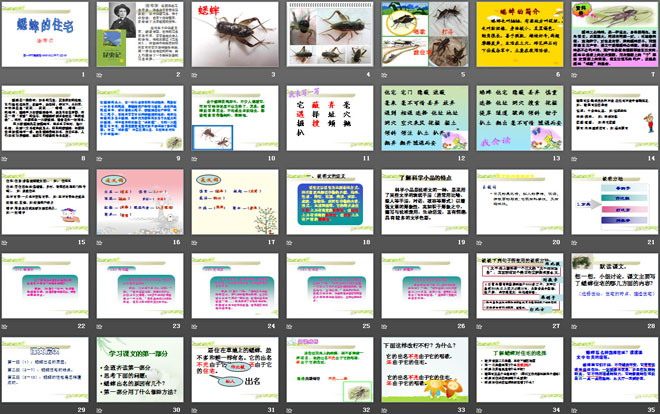Select slide 21 with the diagram boxes
Image resolution: width=660 pixels, height=414 pixels.
tap(611, 204)
